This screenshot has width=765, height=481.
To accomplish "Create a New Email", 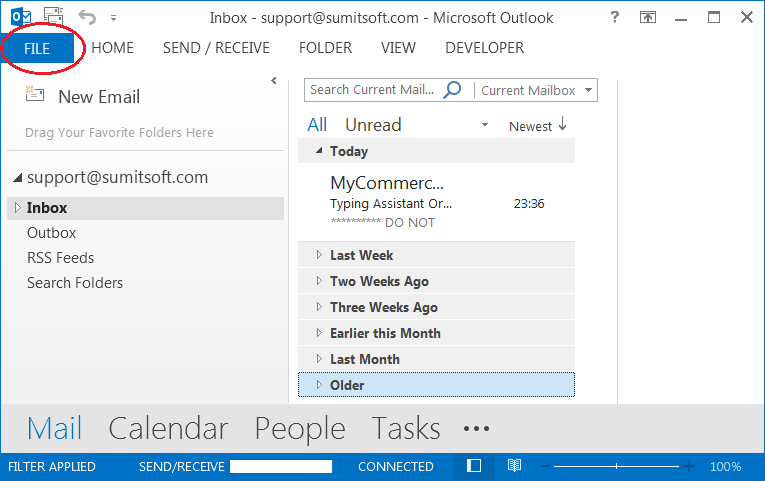I will click(83, 96).
